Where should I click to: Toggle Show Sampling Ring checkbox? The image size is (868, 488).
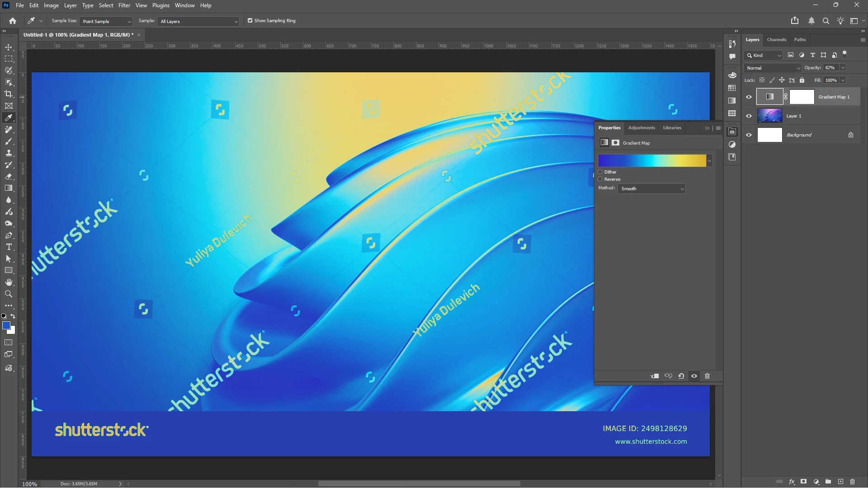tap(250, 21)
